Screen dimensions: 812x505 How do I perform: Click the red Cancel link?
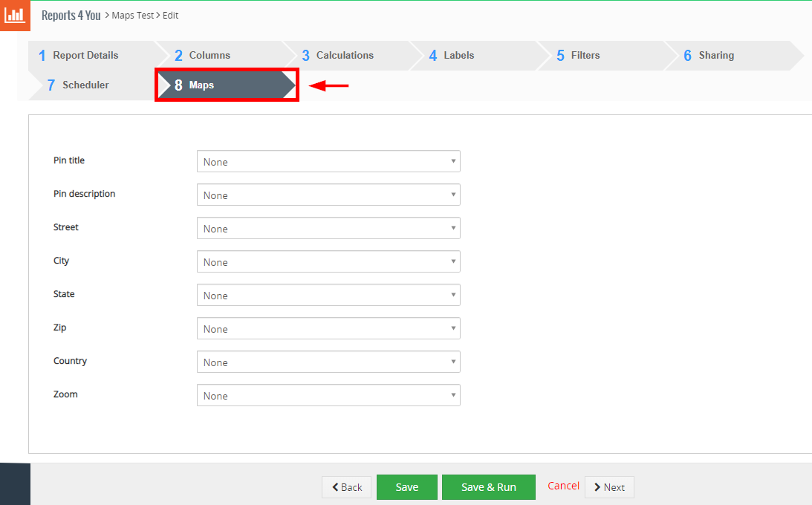[x=563, y=486]
